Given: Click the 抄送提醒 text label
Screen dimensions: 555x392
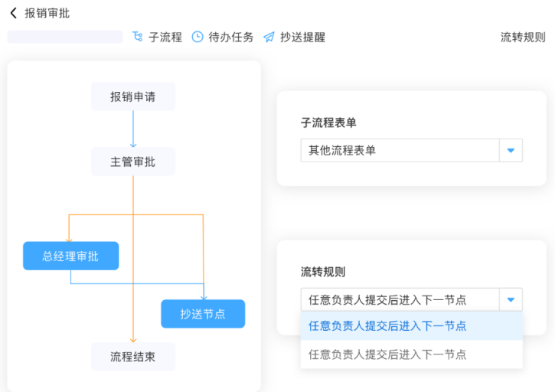Looking at the screenshot, I should [302, 37].
